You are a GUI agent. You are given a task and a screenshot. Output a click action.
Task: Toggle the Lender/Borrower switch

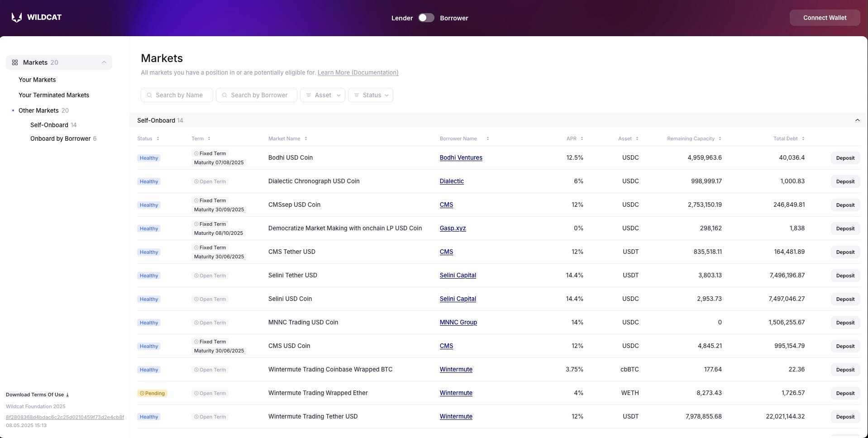point(426,18)
